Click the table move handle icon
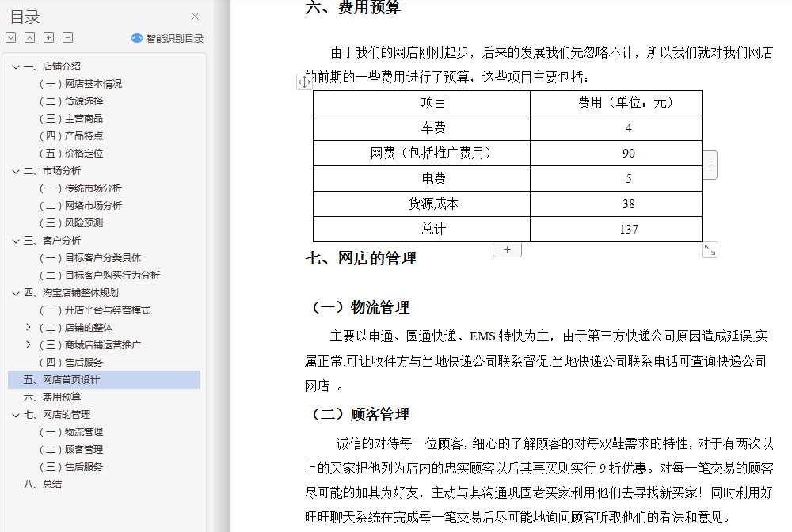Image resolution: width=792 pixels, height=532 pixels. [x=304, y=82]
